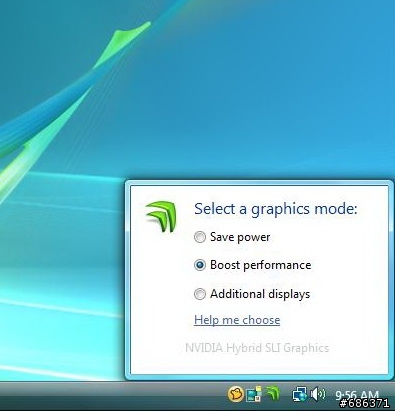395x411 pixels.
Task: Click the NVIDIA logo in the popup
Action: [x=161, y=216]
